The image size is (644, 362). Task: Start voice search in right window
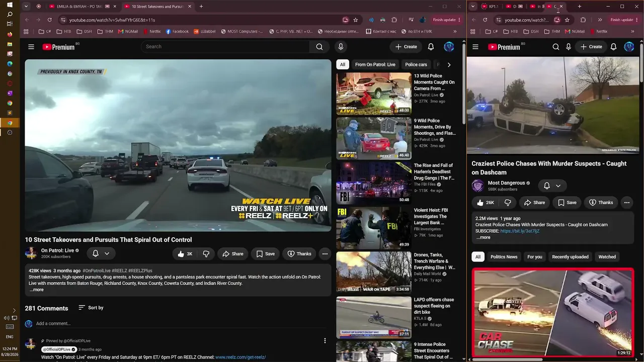coord(569,47)
